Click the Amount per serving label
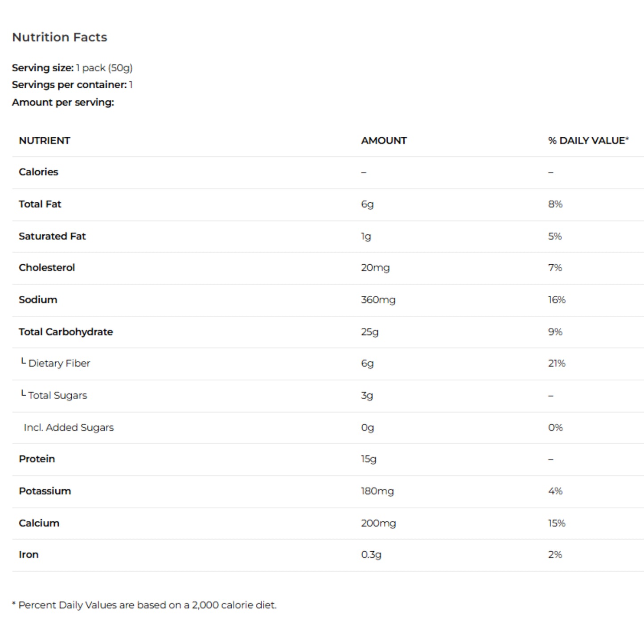 63,102
